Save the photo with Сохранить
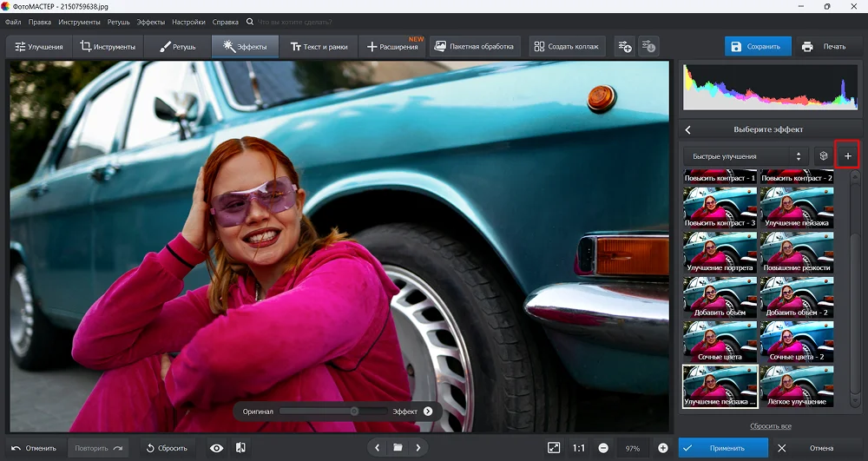 (x=758, y=47)
